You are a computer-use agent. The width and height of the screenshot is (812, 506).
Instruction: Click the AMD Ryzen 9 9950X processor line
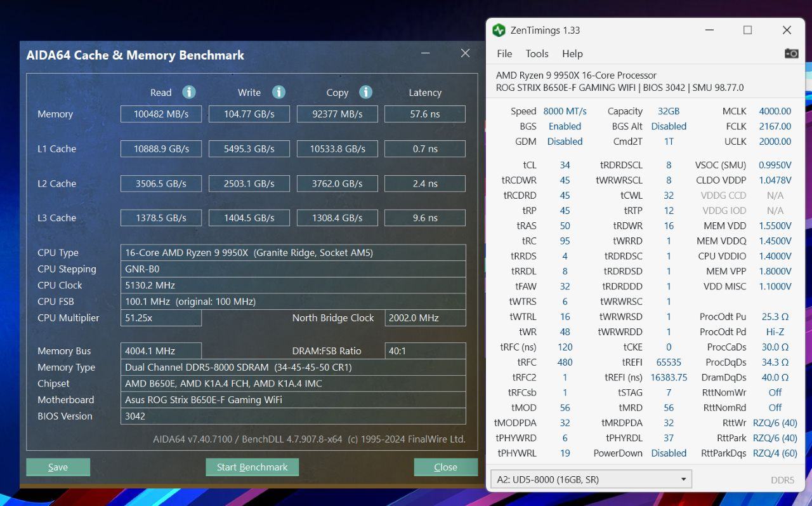(576, 76)
